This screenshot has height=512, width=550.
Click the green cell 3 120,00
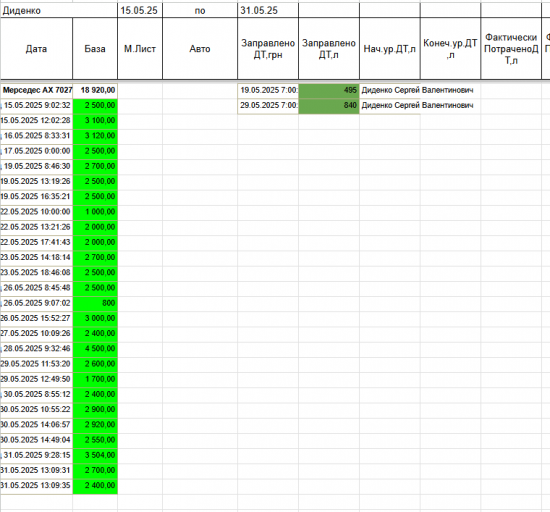click(95, 136)
